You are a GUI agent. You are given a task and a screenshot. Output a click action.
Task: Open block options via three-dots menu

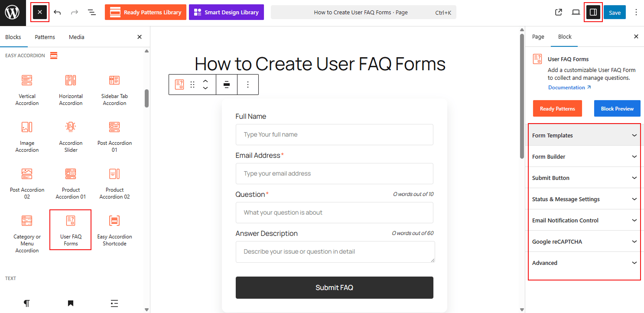247,84
